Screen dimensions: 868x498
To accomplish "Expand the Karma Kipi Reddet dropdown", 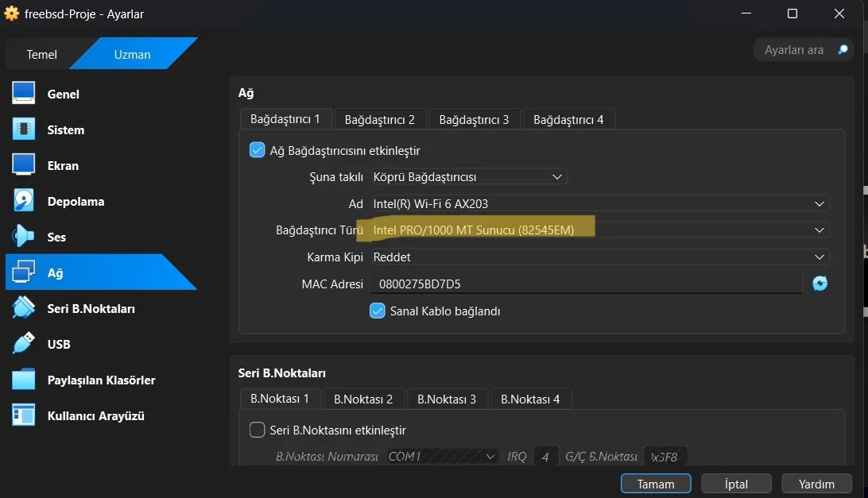I will [x=600, y=257].
